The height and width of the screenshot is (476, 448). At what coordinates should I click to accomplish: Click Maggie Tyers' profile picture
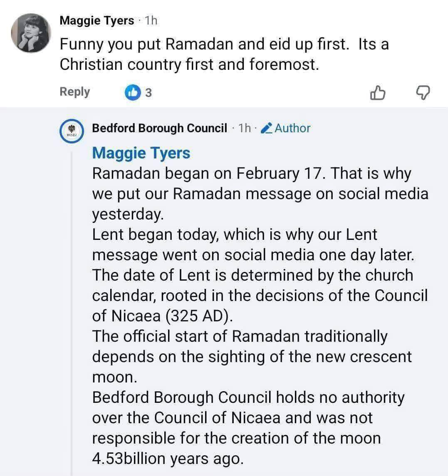[x=31, y=33]
